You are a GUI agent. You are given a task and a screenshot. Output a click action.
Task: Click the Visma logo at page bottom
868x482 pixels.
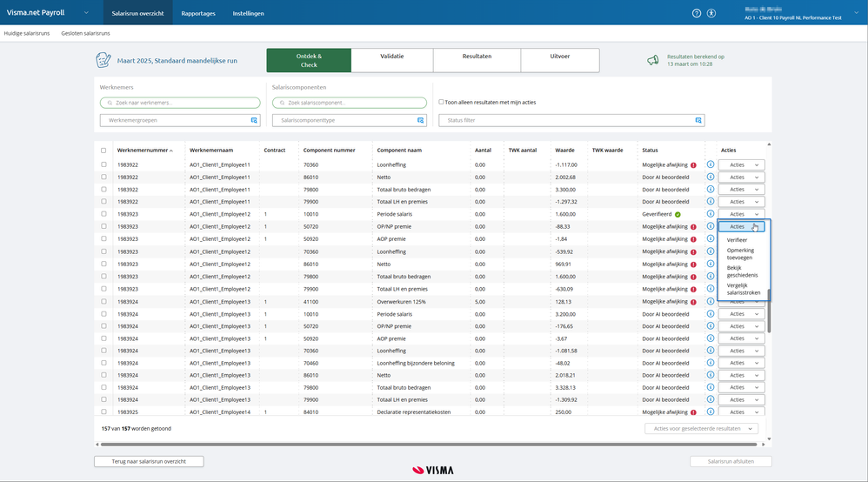coord(433,471)
